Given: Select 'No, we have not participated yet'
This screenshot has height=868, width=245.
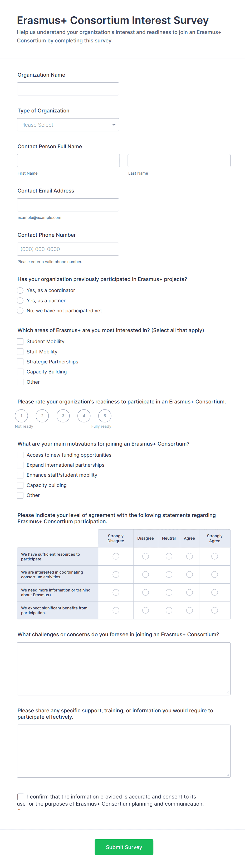Looking at the screenshot, I should click(20, 310).
